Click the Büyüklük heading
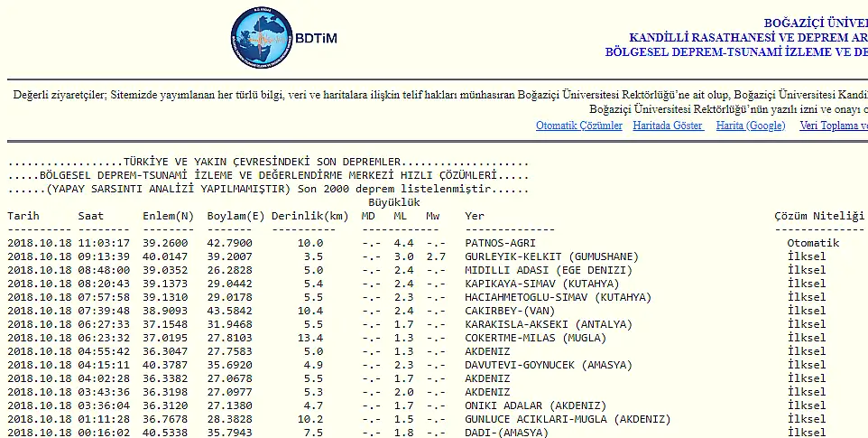 (x=394, y=202)
